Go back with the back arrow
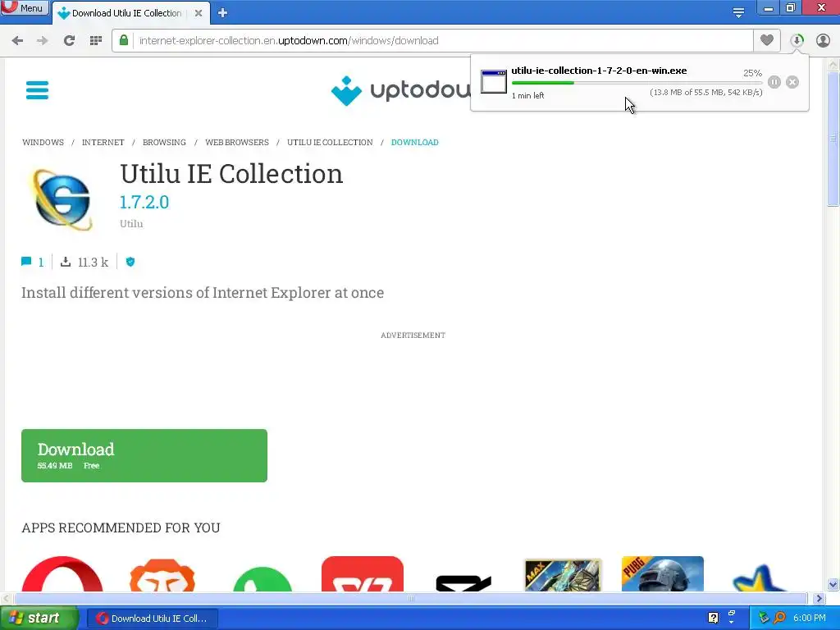The image size is (840, 630). click(x=17, y=41)
